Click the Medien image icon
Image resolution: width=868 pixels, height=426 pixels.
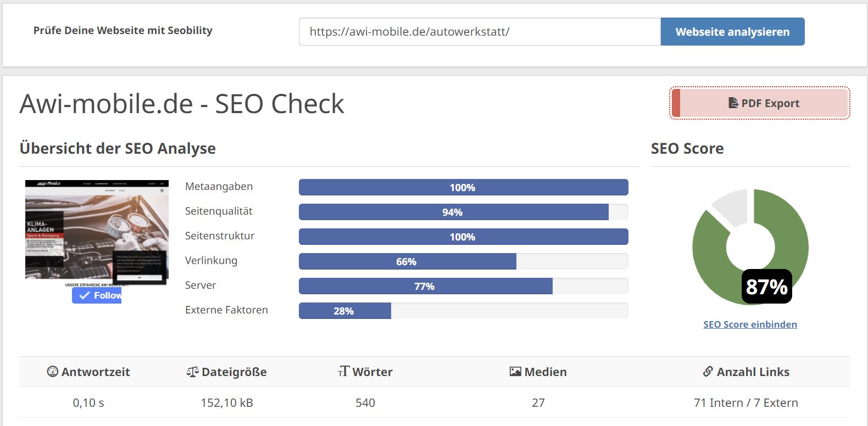515,372
